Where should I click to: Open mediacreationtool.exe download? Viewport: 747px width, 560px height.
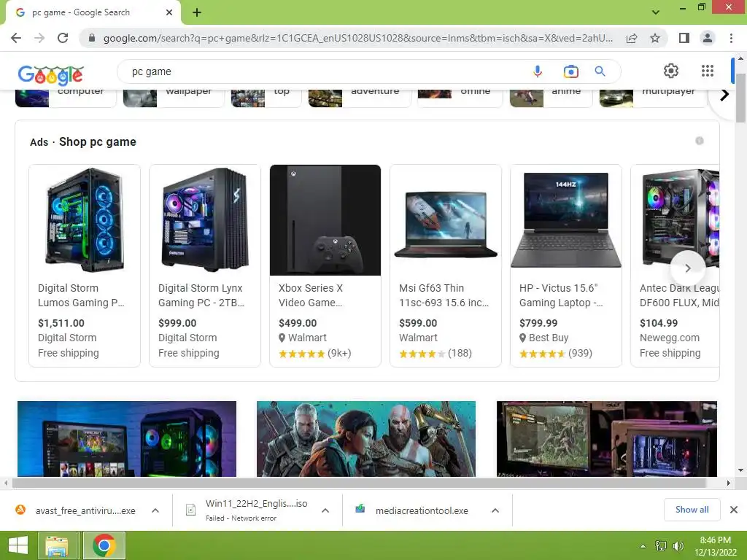click(x=413, y=510)
